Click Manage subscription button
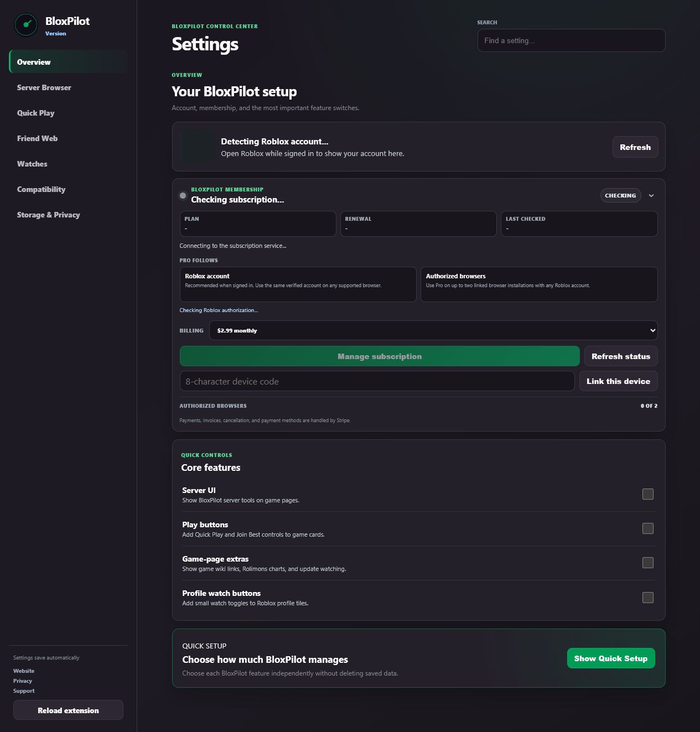700x732 pixels. 380,356
